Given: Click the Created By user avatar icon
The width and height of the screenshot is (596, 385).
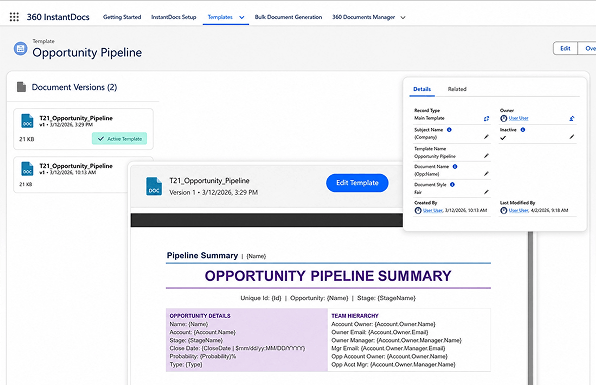Looking at the screenshot, I should point(418,211).
